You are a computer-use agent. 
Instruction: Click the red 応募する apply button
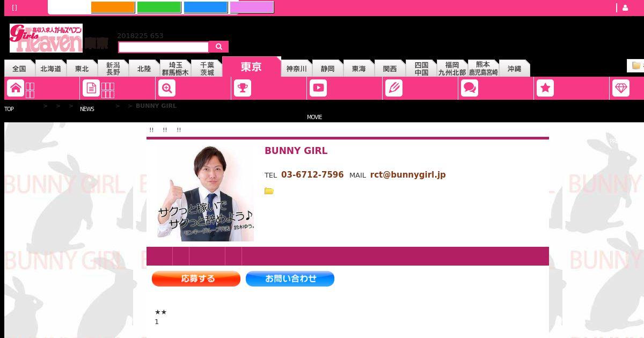tap(196, 278)
